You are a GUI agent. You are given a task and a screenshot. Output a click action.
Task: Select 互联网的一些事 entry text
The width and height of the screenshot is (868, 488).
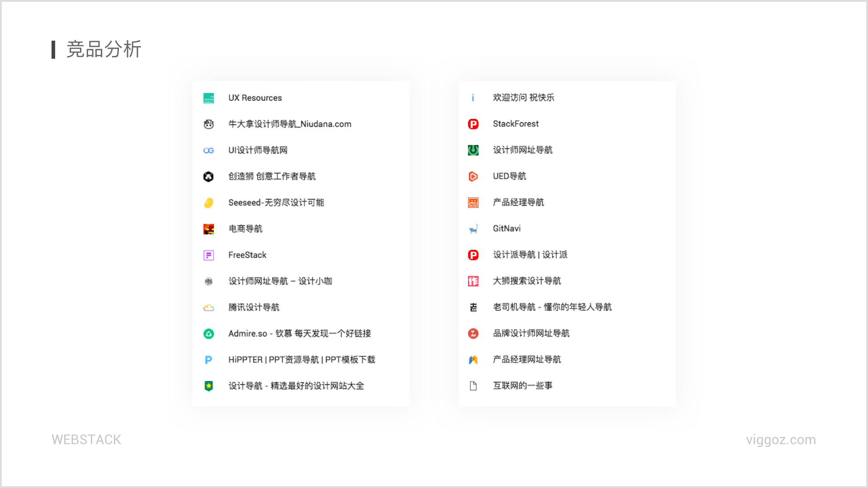[523, 386]
